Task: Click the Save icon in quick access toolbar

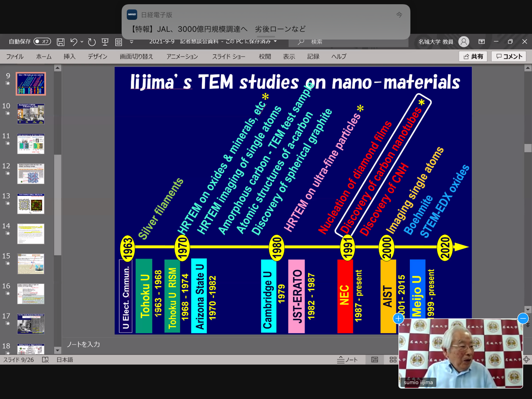Action: [x=61, y=42]
